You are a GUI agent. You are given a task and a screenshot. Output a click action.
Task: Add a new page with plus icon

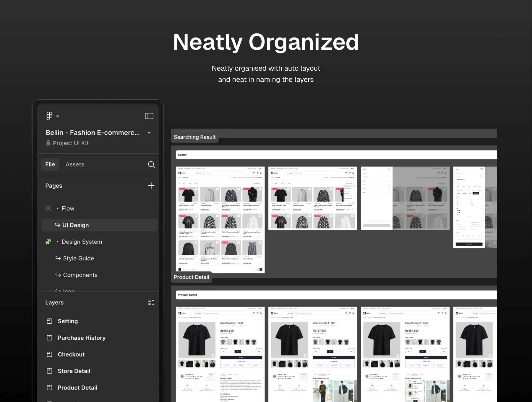click(151, 186)
